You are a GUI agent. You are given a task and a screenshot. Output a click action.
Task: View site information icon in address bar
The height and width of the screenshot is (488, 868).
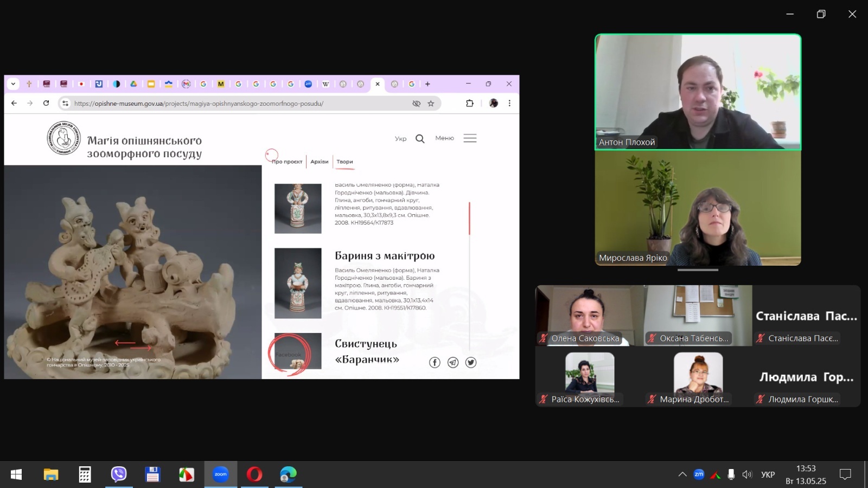click(x=65, y=103)
